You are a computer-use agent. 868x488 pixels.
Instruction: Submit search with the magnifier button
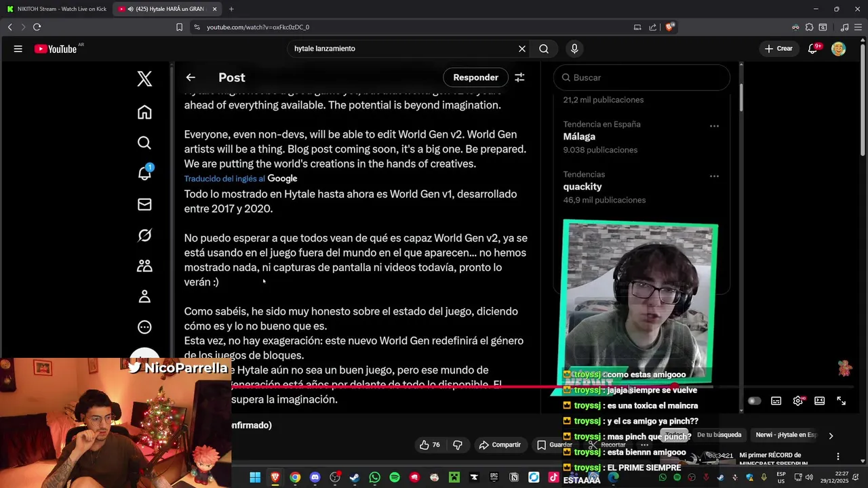544,49
